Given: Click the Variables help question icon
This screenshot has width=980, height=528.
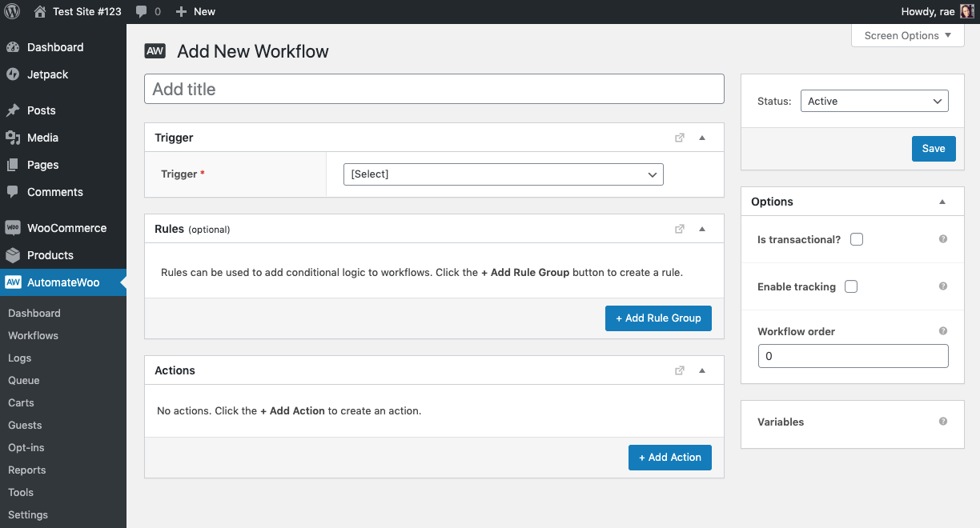Looking at the screenshot, I should click(943, 422).
